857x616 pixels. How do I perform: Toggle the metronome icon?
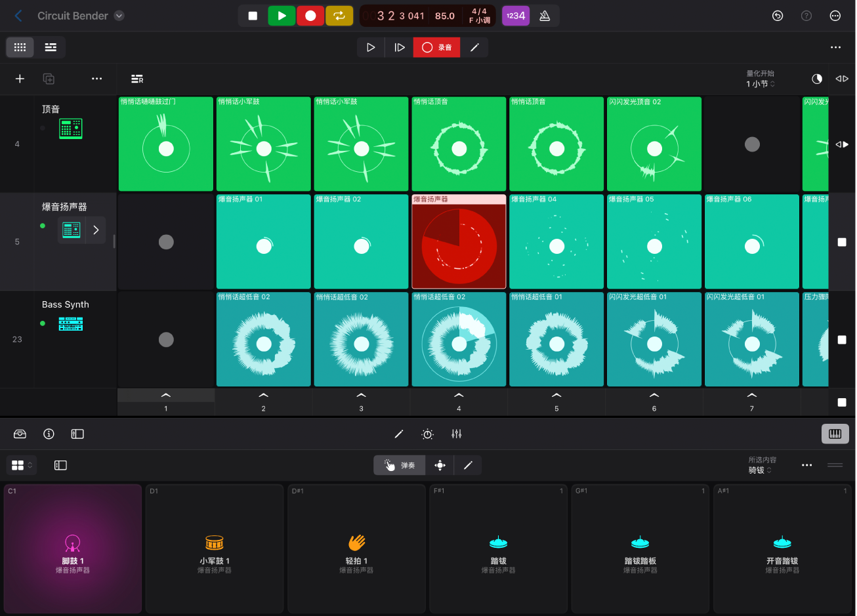545,16
